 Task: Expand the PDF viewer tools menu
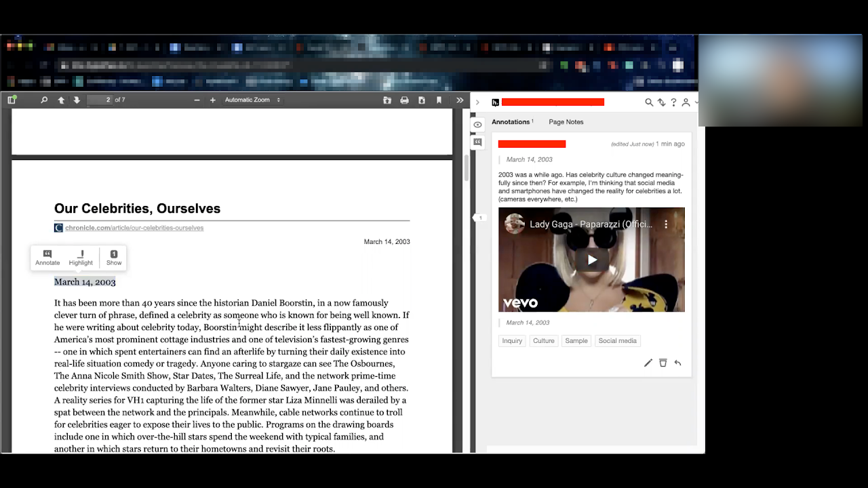click(x=460, y=100)
